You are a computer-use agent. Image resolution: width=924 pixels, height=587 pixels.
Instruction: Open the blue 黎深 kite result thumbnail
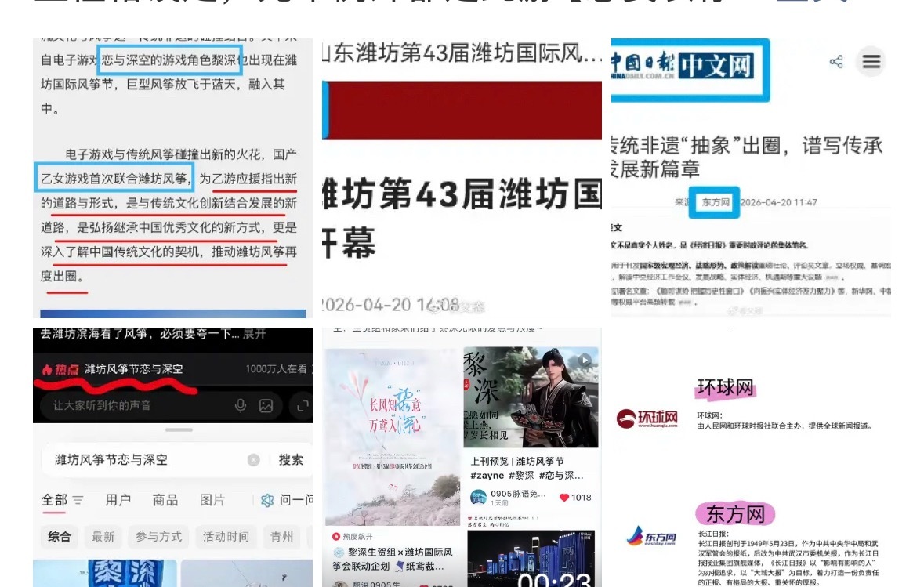105,573
